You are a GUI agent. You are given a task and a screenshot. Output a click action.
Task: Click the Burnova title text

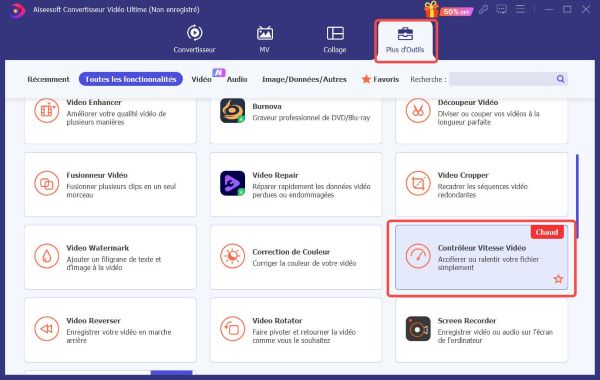coord(267,106)
